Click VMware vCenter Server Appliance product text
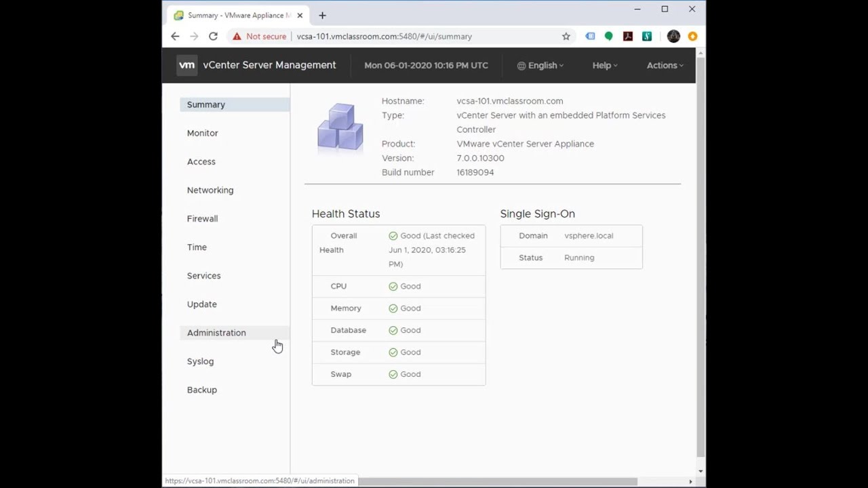Screen dimensions: 868x488 coord(525,144)
